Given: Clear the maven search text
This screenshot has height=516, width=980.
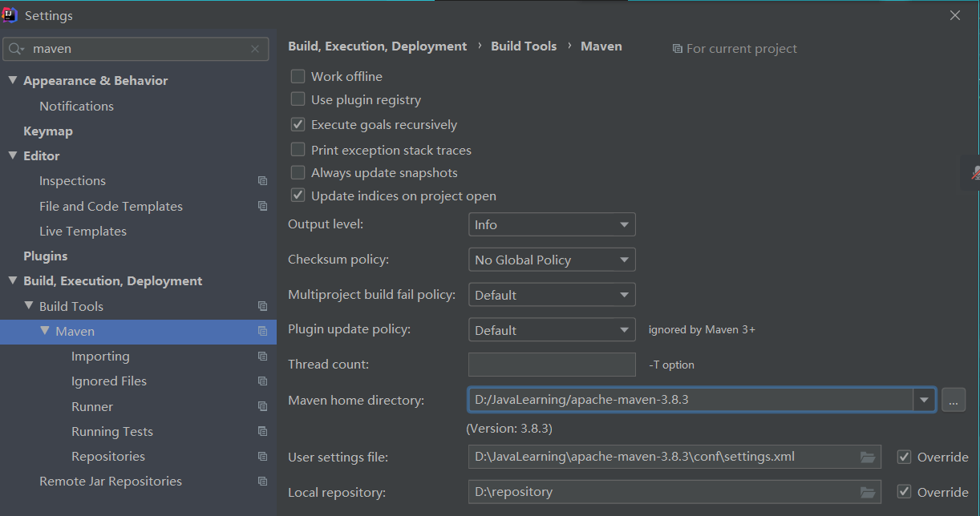Looking at the screenshot, I should click(x=255, y=49).
